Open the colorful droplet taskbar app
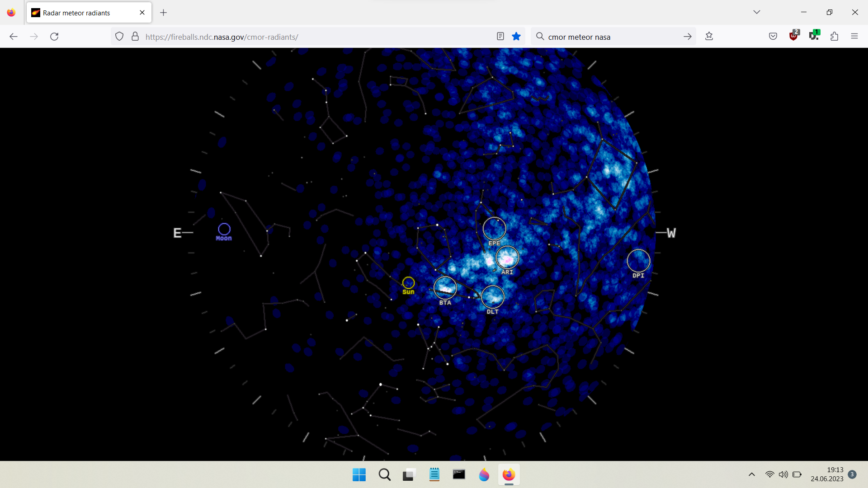This screenshot has height=488, width=868. tap(484, 474)
